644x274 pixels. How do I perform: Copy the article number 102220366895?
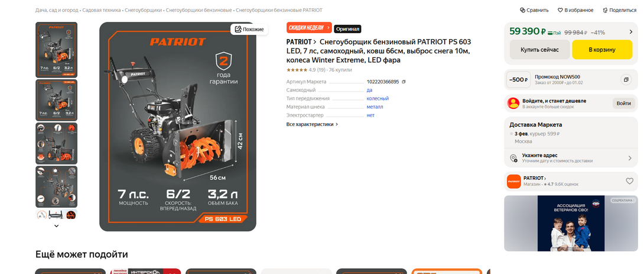pos(404,82)
